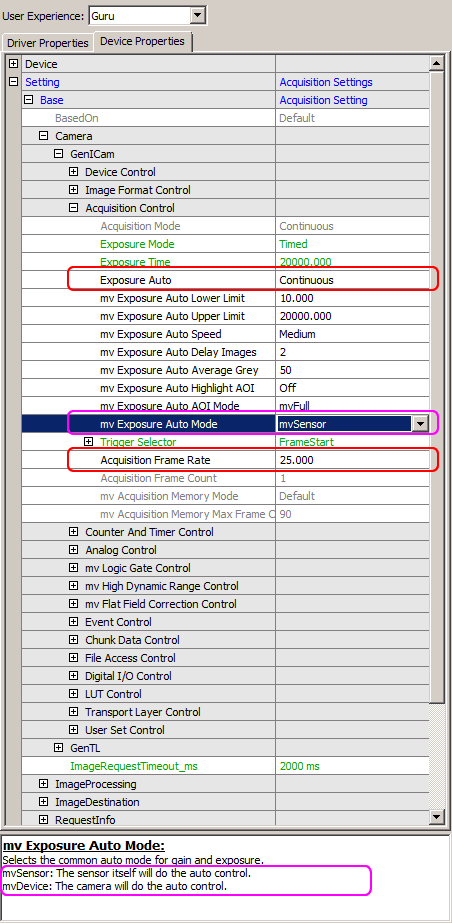Collapse the Acquisition Control node
The width and height of the screenshot is (452, 923).
coord(74,208)
